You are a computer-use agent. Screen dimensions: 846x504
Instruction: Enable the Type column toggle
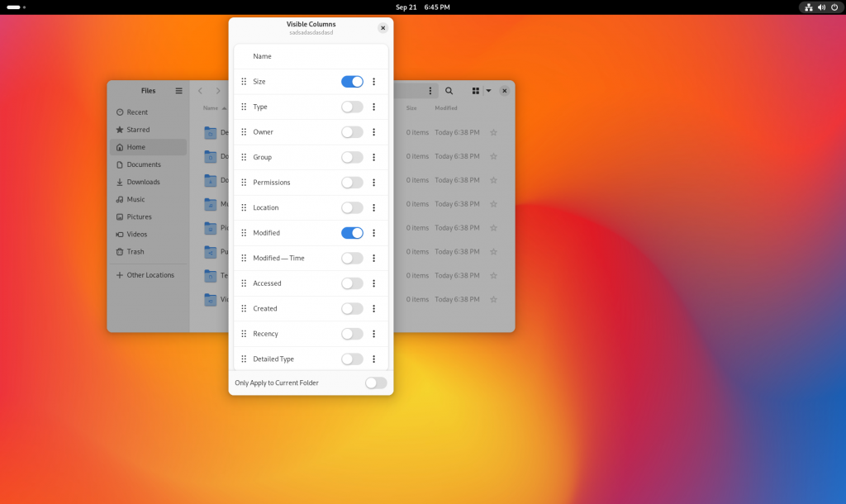coord(352,107)
